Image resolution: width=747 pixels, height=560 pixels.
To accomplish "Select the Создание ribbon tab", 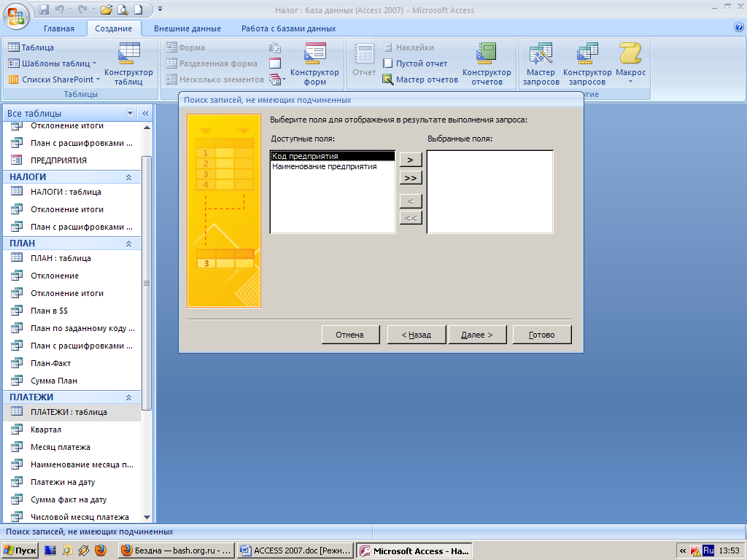I will tap(113, 28).
